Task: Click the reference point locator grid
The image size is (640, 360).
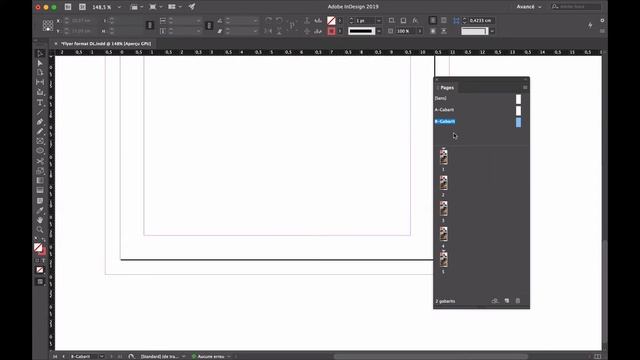Action: tap(48, 26)
